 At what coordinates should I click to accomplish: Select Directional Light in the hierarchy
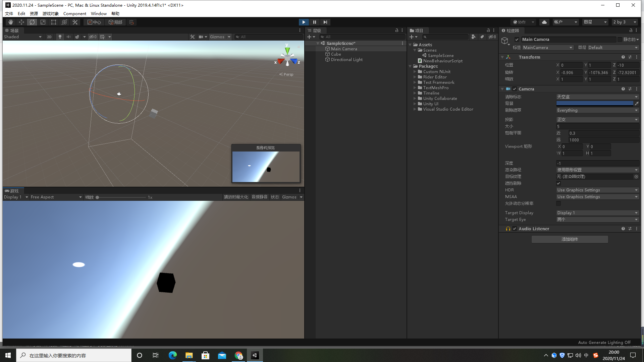coord(346,60)
